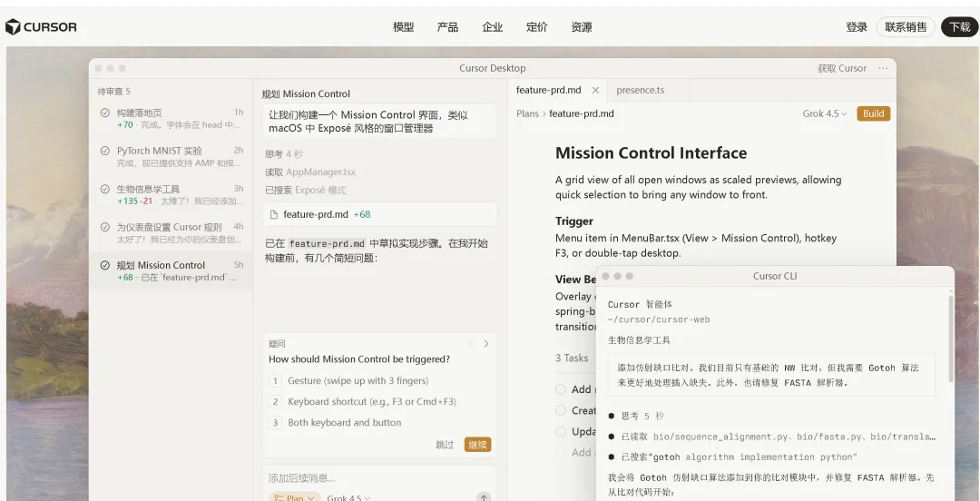Screen dimensions: 980x501
Task: Click ~/cursor/cursor-web path in CLI
Action: (x=659, y=319)
